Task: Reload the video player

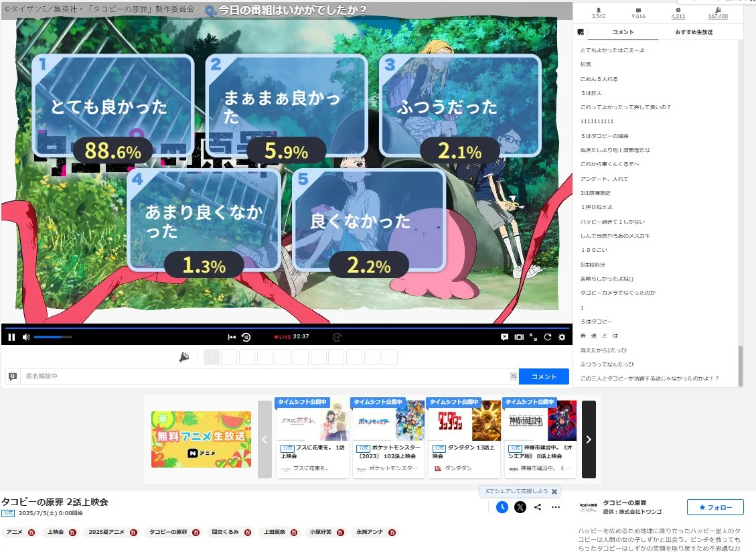Action: pyautogui.click(x=548, y=337)
